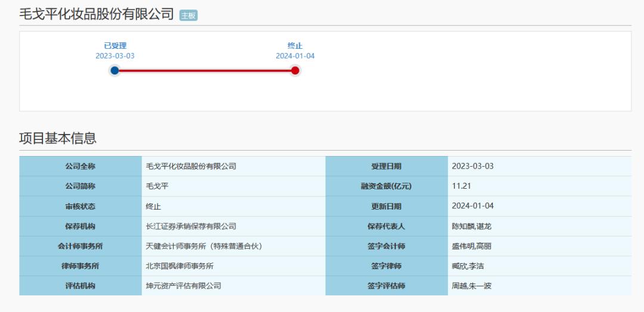Click the 签字会计师 header cell
The image size is (644, 312).
coord(386,247)
